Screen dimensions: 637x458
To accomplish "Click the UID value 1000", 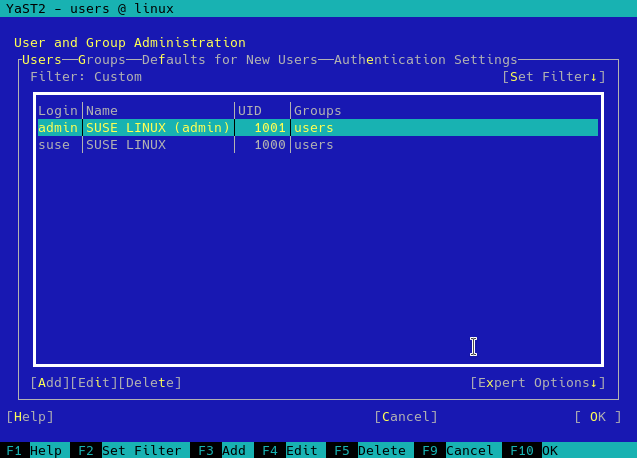I will 270,145.
